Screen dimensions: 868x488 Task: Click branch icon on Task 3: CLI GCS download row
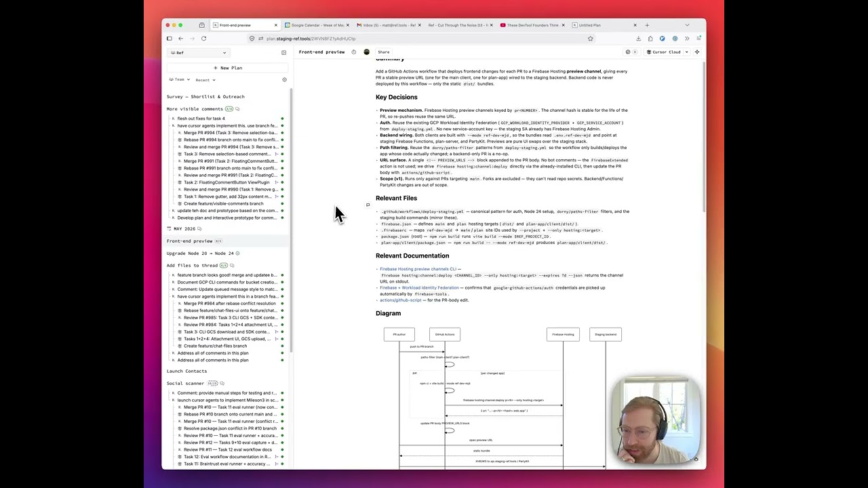coord(275,332)
